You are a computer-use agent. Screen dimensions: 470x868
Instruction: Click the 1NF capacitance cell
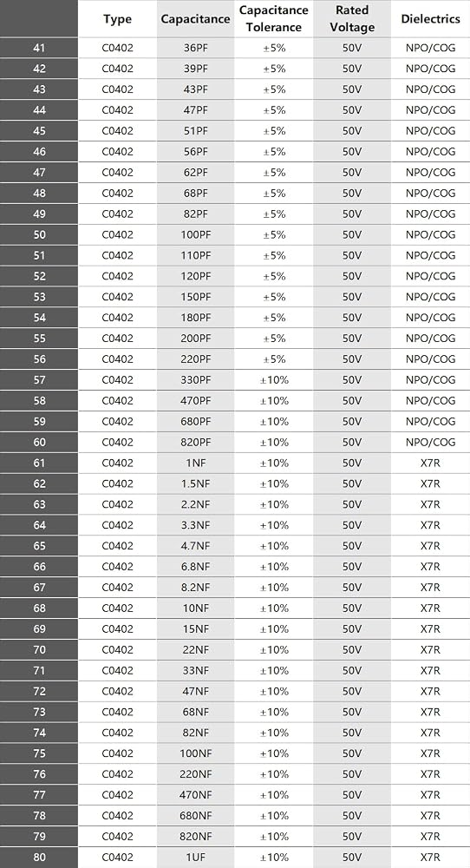(x=196, y=463)
